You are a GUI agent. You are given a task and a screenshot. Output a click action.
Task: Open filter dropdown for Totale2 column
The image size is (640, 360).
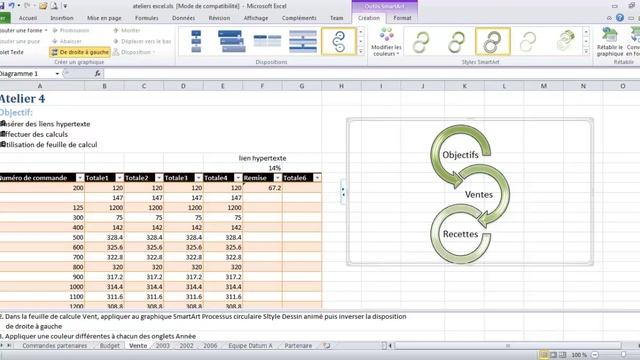[x=159, y=178]
